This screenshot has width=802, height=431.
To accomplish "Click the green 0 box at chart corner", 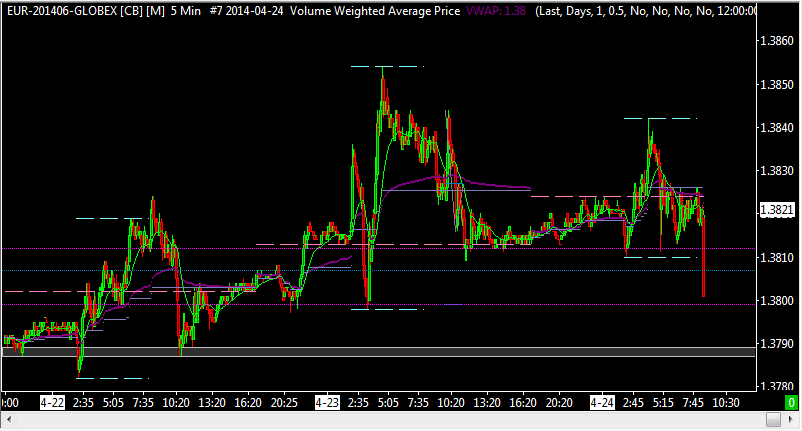I will coord(792,402).
